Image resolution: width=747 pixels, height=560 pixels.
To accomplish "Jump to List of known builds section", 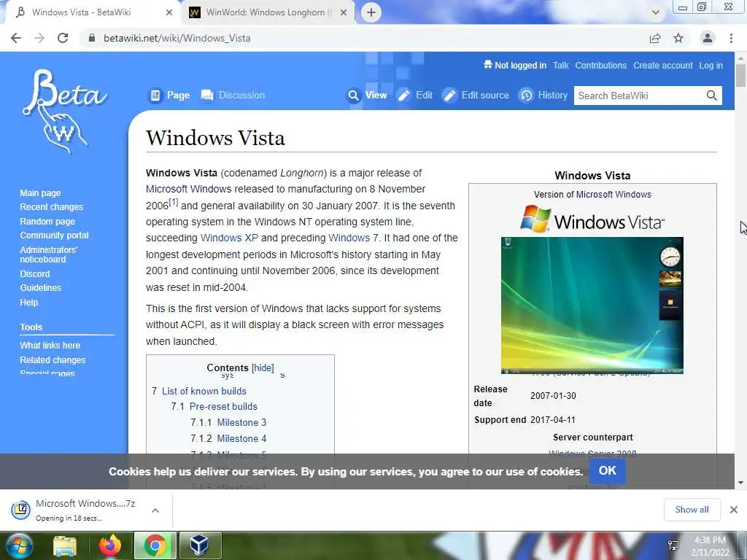I will click(204, 391).
